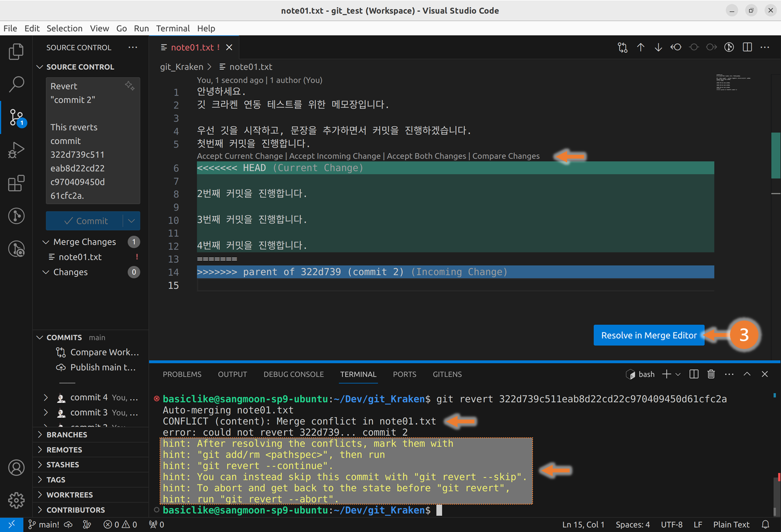Toggle file blame icon in editor toolbar
This screenshot has width=781, height=532.
(x=729, y=47)
